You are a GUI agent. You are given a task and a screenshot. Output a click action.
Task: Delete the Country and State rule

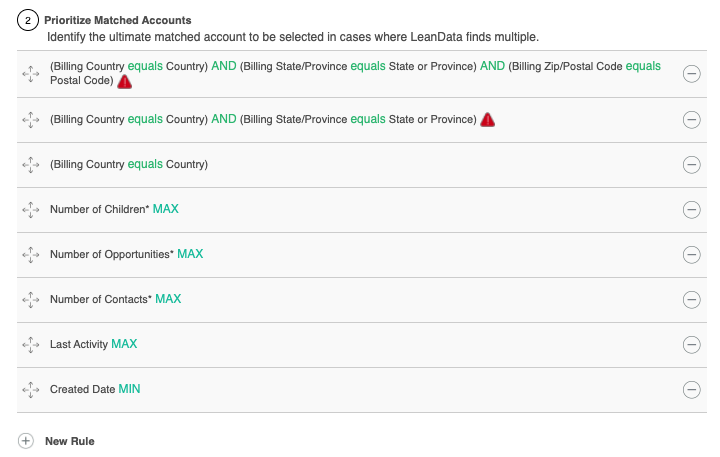point(690,119)
